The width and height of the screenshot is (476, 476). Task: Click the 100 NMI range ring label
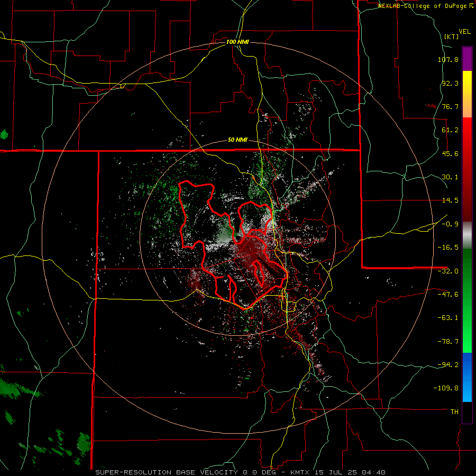tap(237, 42)
